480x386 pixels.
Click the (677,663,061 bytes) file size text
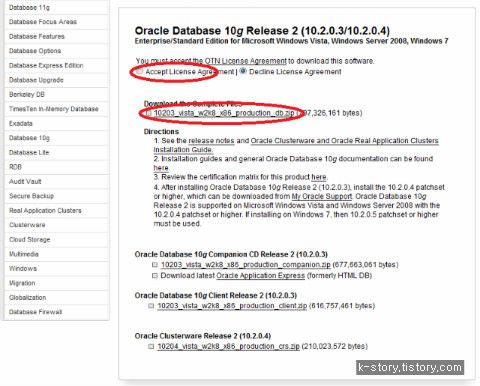tap(365, 265)
